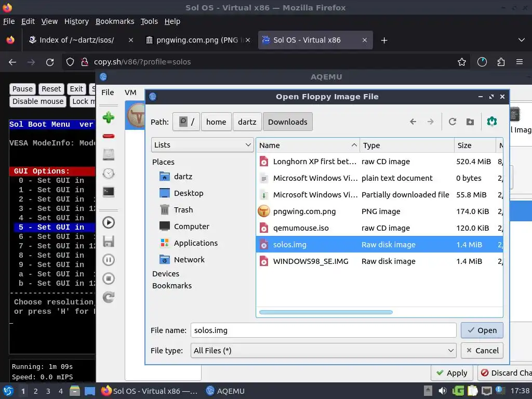Click the Pause button in v86 emulator
The height and width of the screenshot is (399, 532).
pyautogui.click(x=22, y=89)
